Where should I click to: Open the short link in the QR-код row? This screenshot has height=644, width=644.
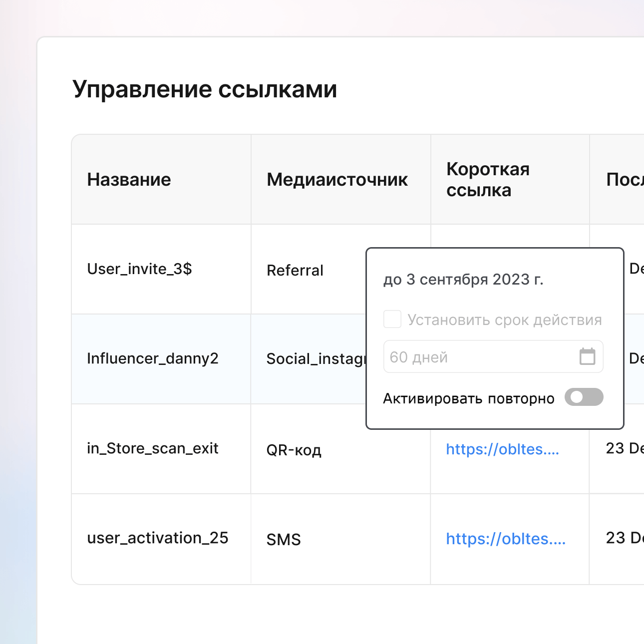(x=502, y=449)
